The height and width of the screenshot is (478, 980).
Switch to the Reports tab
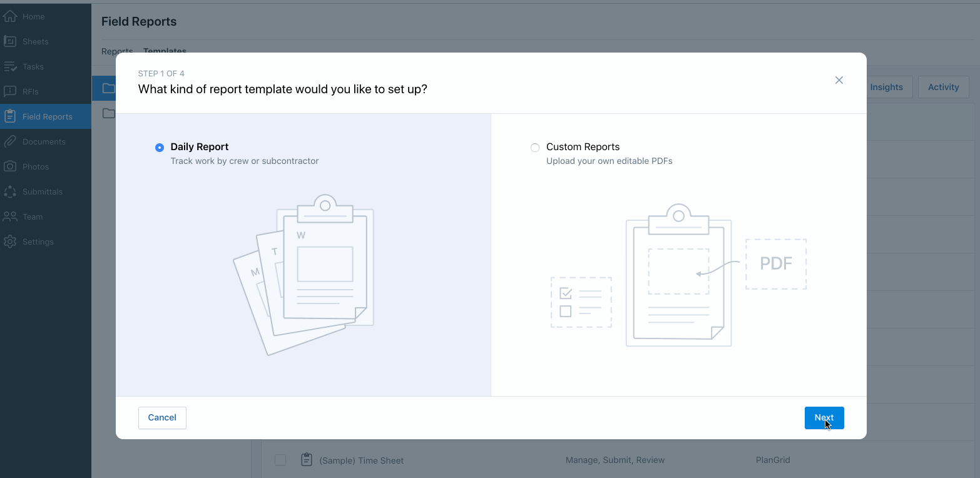coord(117,51)
